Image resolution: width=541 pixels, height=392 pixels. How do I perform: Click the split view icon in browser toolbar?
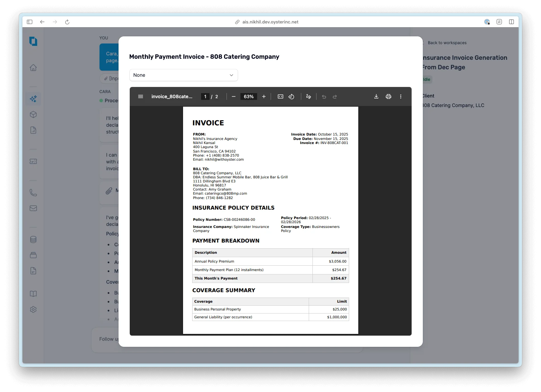point(511,22)
